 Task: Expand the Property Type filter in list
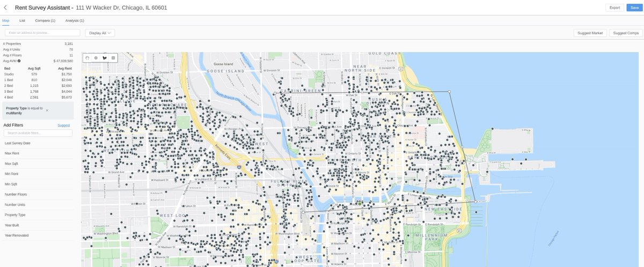pos(38,214)
